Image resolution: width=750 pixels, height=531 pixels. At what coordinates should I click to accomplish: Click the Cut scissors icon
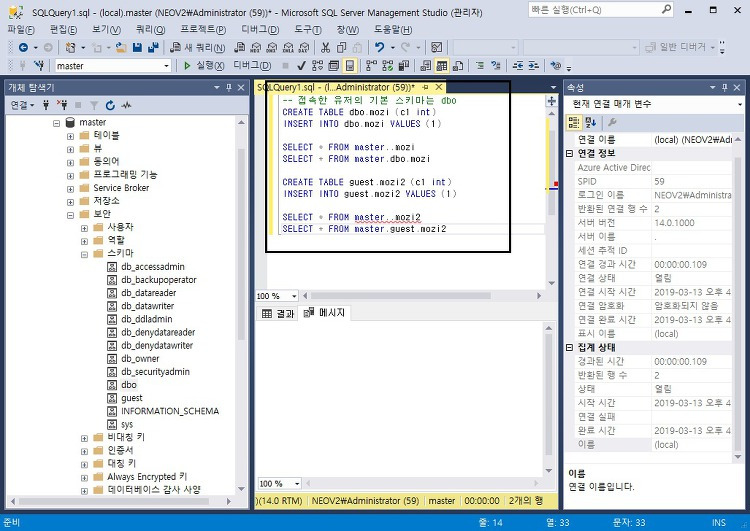coord(325,47)
